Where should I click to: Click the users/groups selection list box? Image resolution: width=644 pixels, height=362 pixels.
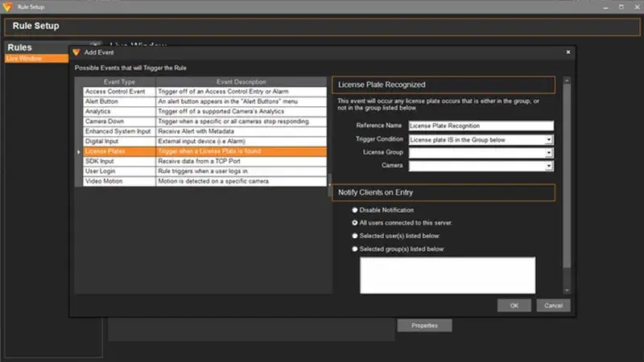point(448,275)
